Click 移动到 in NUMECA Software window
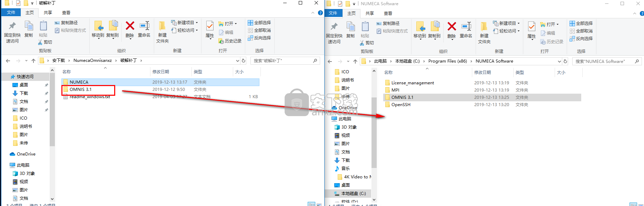644x206 pixels. click(x=420, y=30)
